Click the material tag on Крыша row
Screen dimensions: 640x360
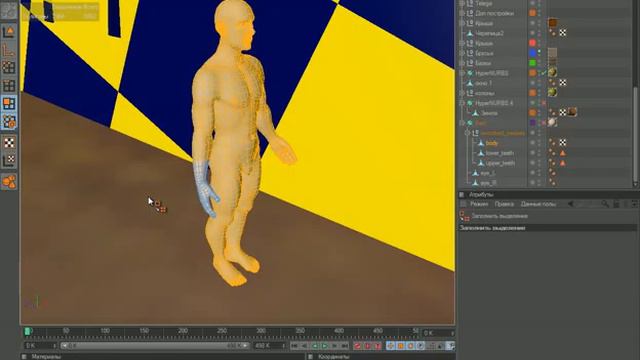pos(553,23)
